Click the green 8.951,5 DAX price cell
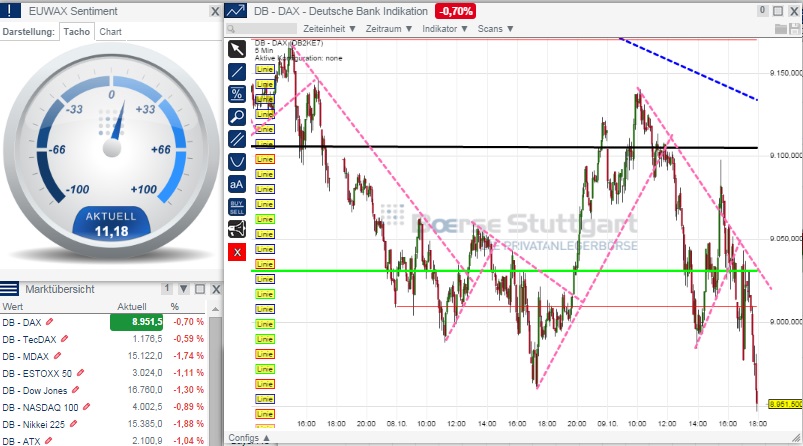803x446 pixels. pyautogui.click(x=137, y=322)
